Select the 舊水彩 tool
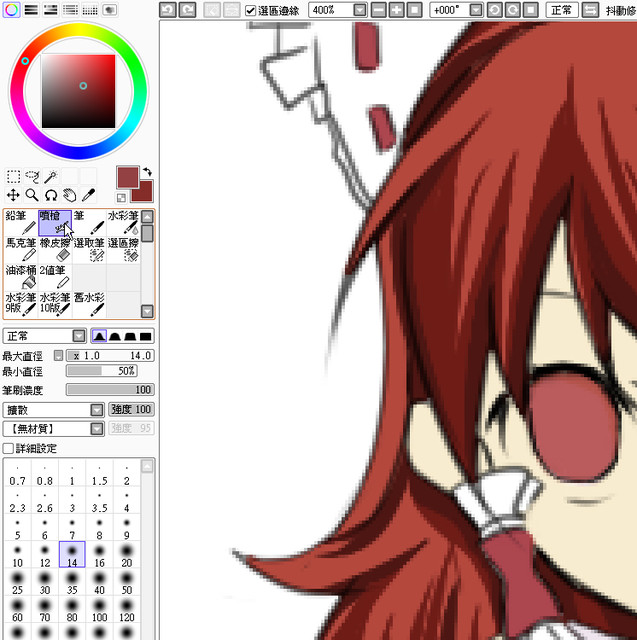This screenshot has width=637, height=640. [x=89, y=304]
